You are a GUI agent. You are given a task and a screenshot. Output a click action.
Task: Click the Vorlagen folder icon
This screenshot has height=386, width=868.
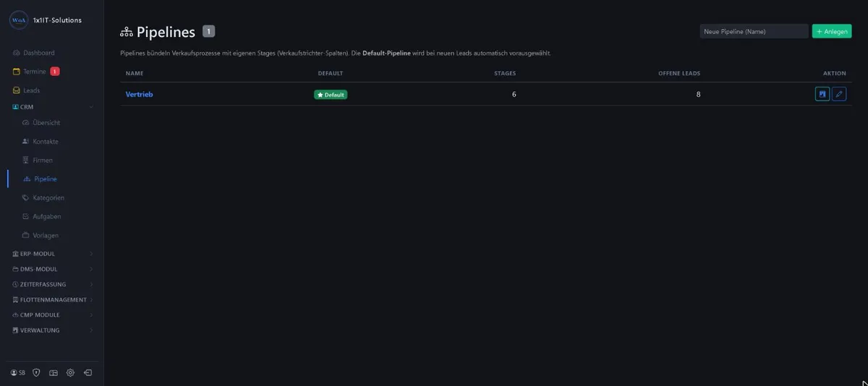point(26,235)
